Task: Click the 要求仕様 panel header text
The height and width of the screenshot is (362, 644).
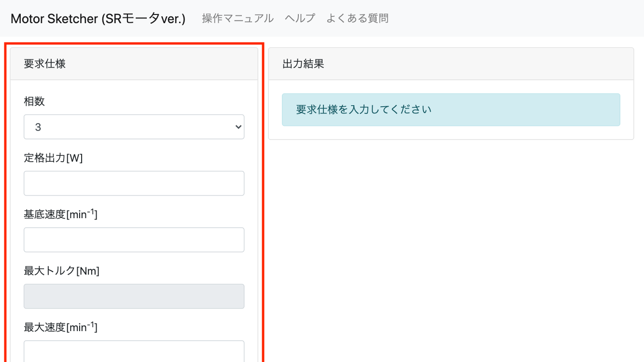Action: [45, 64]
